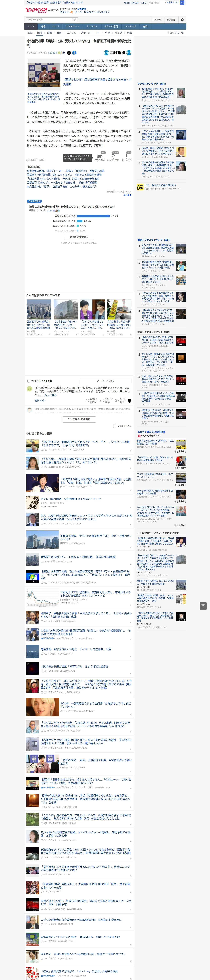
Task: Open article 電柱衝突、90代女性2人が死亡
Action: (76, 649)
